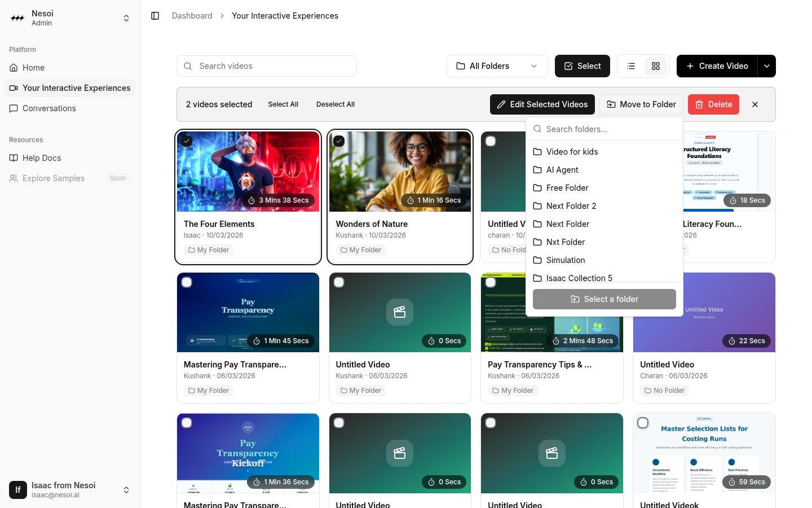The image size is (812, 508).
Task: Open the Create Video dropdown arrow
Action: tap(766, 66)
